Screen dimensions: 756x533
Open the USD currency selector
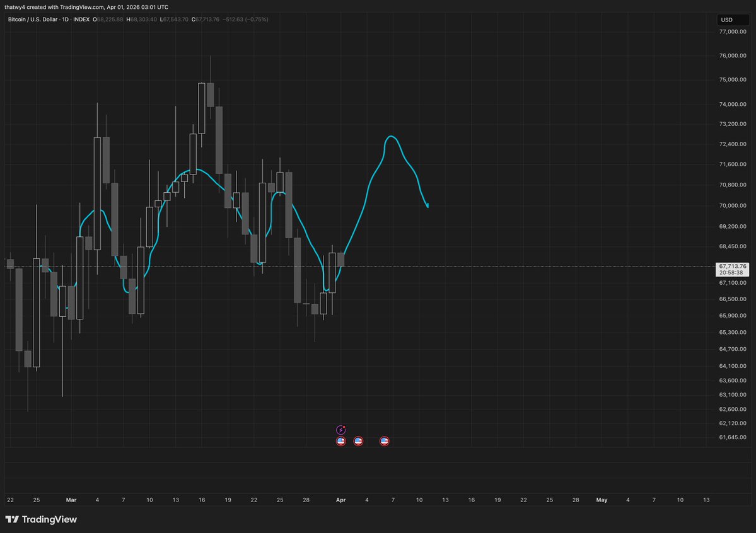click(733, 20)
